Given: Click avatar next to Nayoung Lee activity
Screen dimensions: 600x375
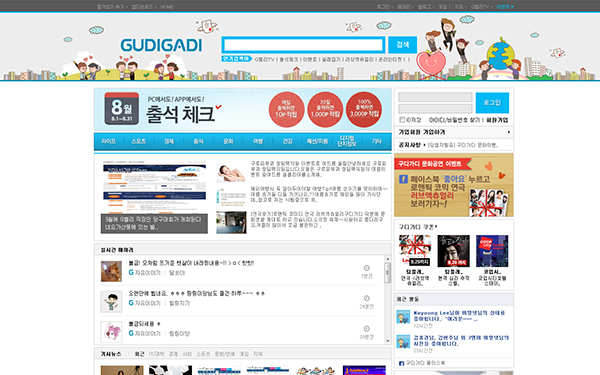Looking at the screenshot, I should [403, 317].
